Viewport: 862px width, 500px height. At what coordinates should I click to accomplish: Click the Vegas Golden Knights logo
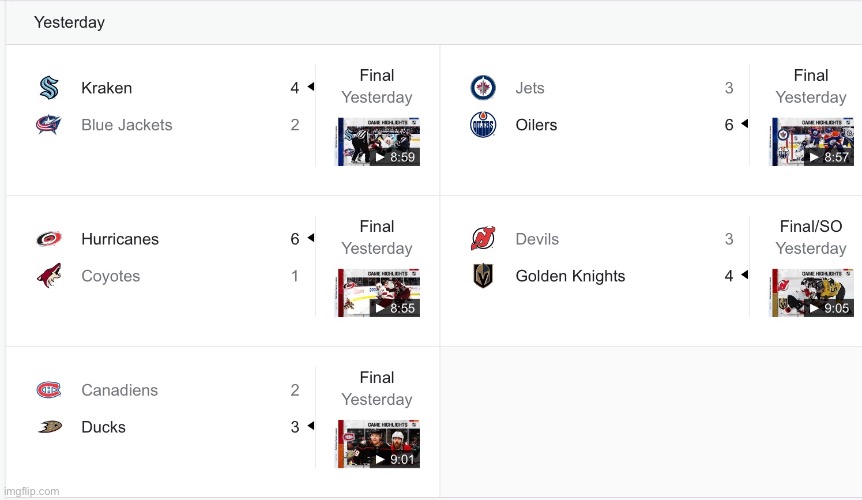[483, 276]
